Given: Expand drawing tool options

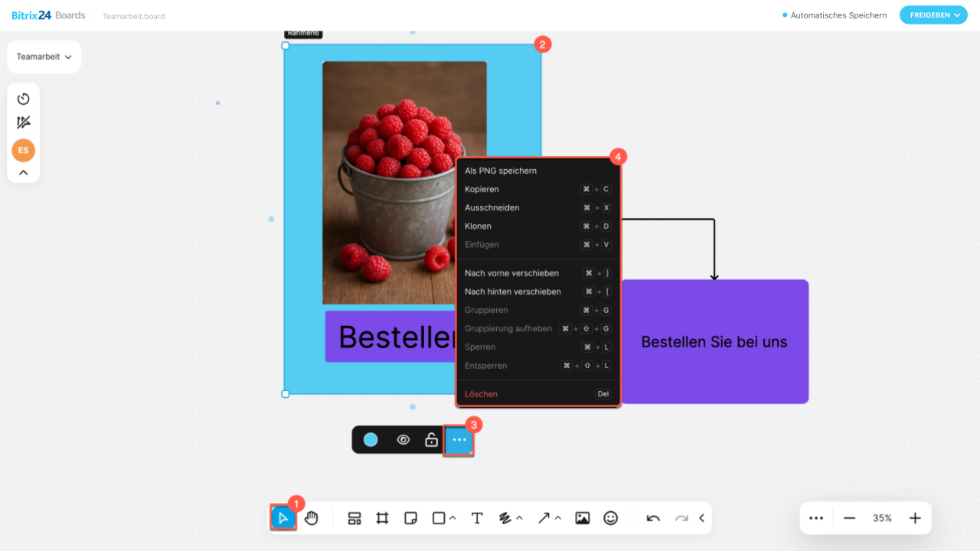Looking at the screenshot, I should coord(520,518).
